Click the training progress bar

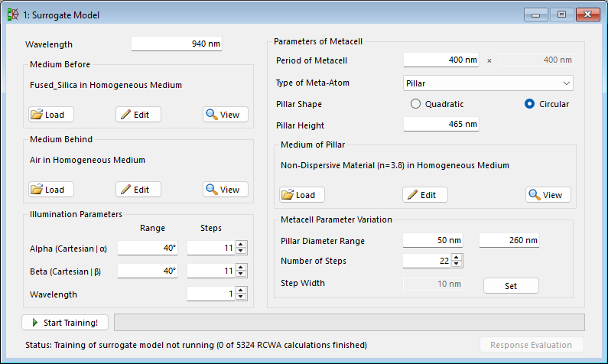click(x=349, y=322)
